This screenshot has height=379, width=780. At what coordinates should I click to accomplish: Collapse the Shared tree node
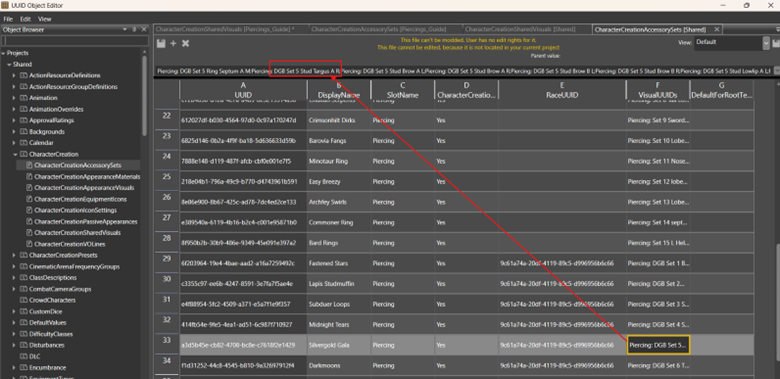tap(8, 65)
